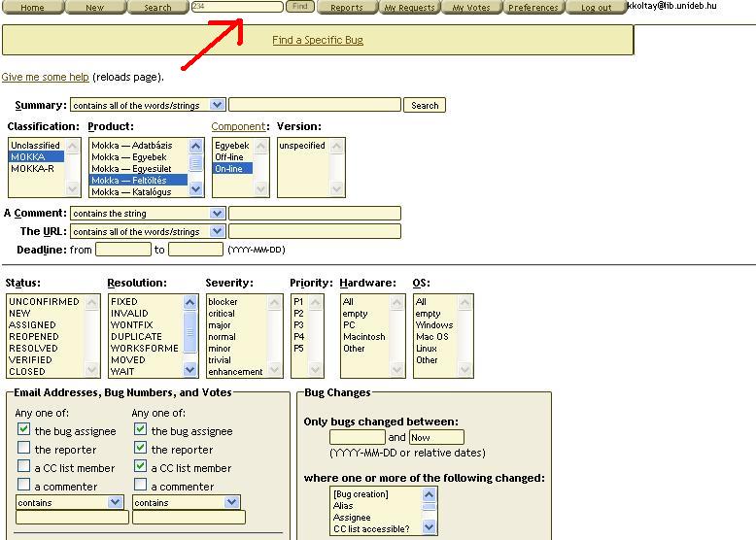Go to the Reports tab
Viewport: 756px width, 540px height.
[346, 8]
